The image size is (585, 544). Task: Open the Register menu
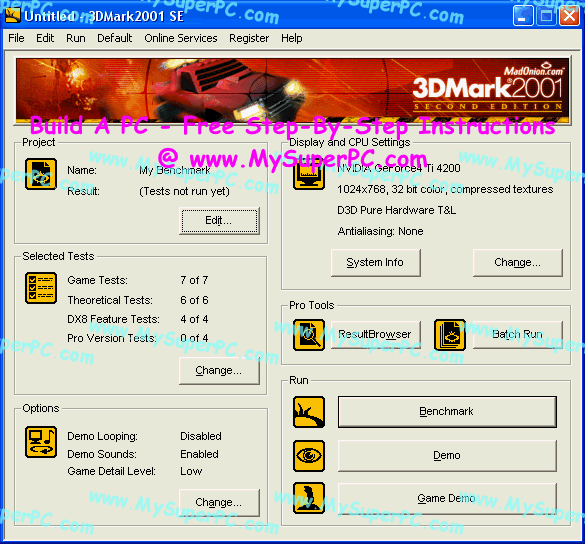(x=249, y=38)
